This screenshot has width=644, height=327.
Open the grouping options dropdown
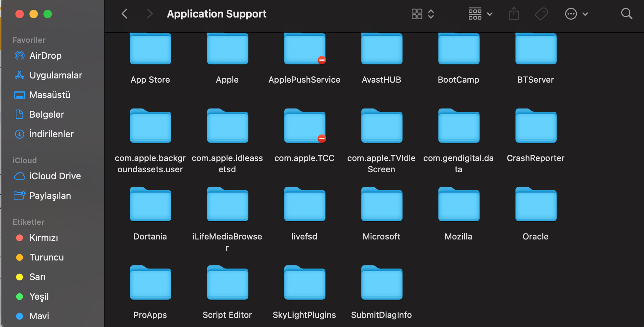tap(480, 14)
